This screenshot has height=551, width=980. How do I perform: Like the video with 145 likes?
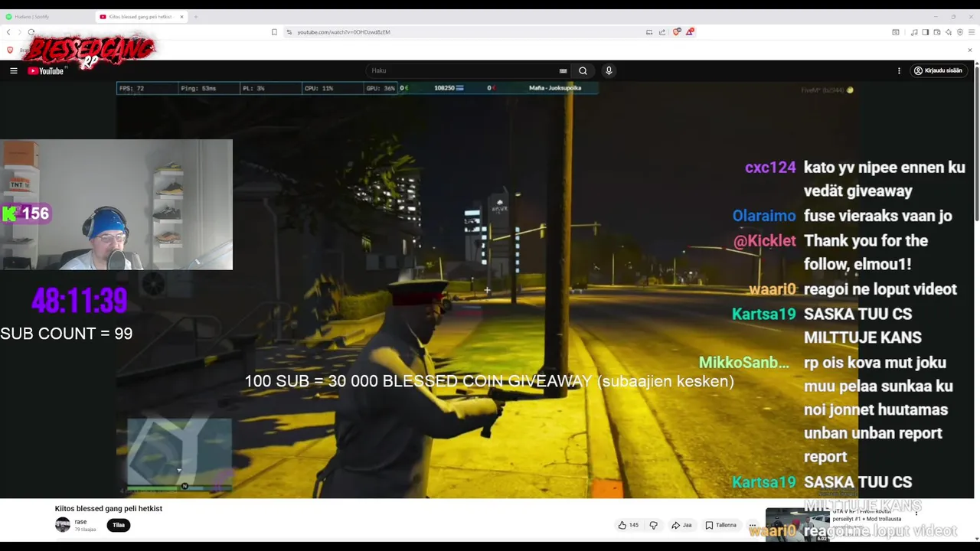(x=629, y=525)
